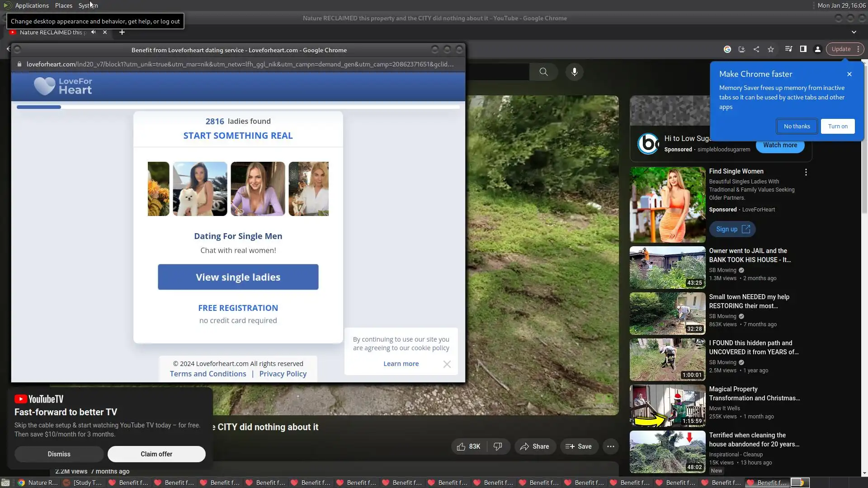868x488 pixels.
Task: Open more actions ellipsis under video
Action: [x=610, y=446]
